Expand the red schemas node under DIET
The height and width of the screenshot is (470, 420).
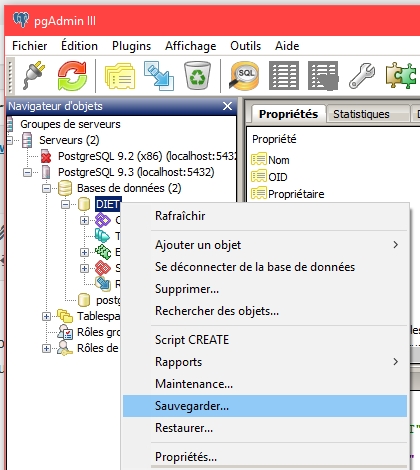coord(84,268)
